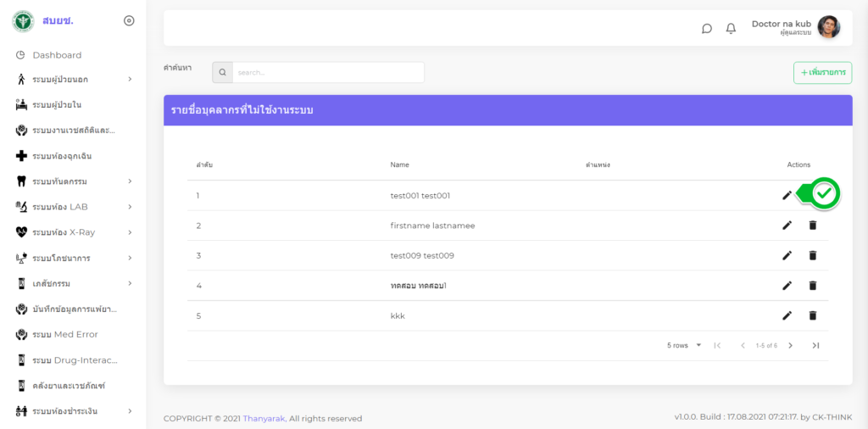Jump to last page of table

point(815,345)
